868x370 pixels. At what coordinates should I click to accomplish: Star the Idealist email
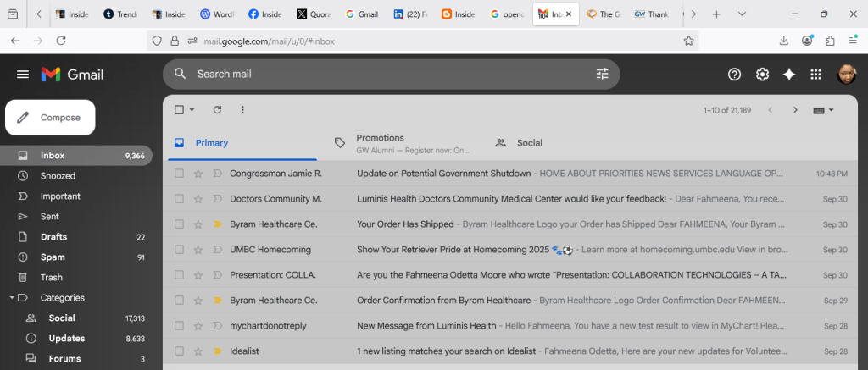198,351
